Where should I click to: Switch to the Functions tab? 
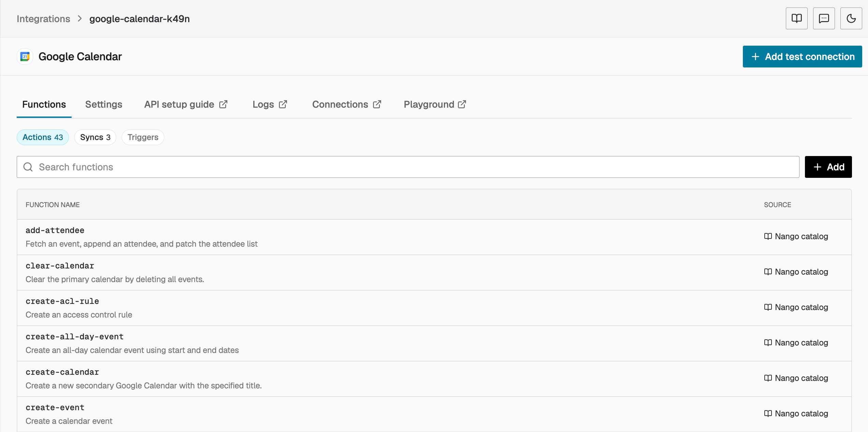pos(44,104)
